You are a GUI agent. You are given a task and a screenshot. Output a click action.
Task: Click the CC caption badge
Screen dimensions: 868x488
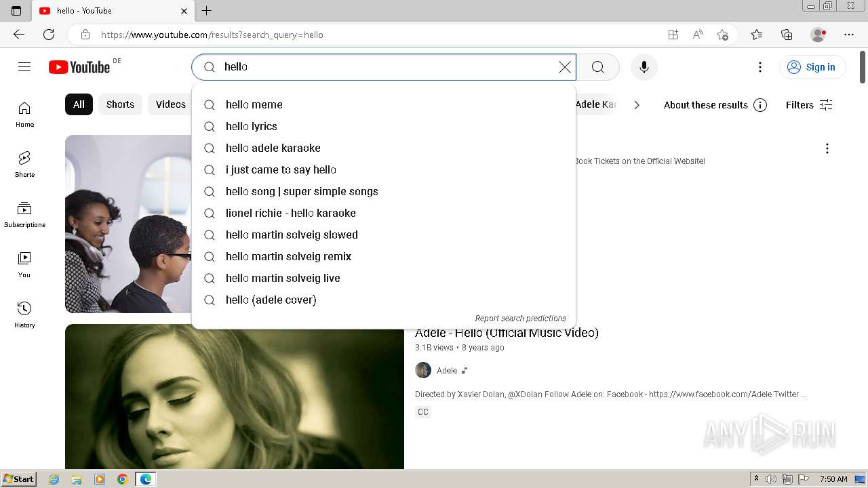point(423,412)
